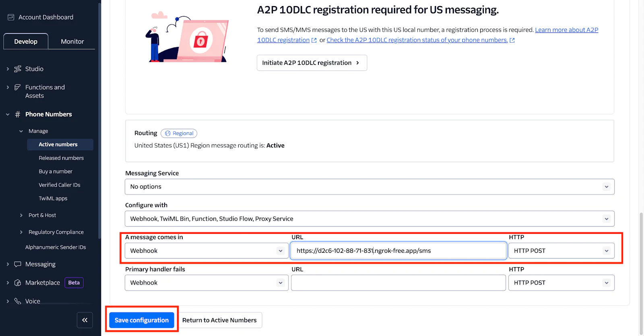Collapse the Phone Numbers section

tap(8, 114)
